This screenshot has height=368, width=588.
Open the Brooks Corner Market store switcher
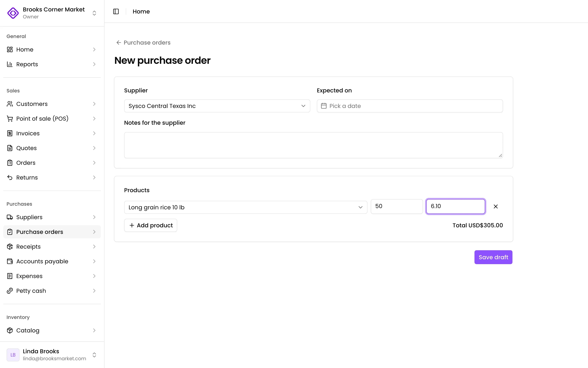tap(52, 13)
